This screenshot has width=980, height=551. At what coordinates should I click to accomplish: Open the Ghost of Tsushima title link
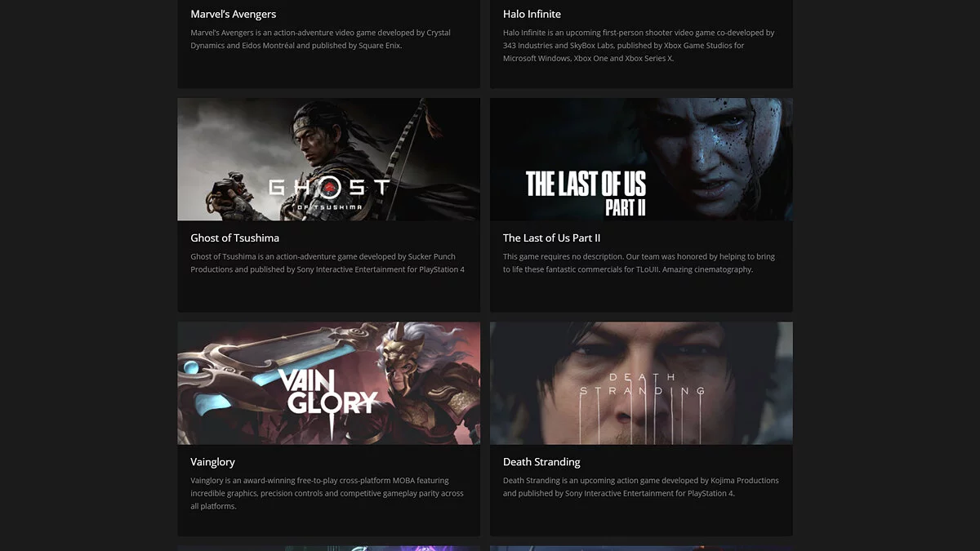pos(235,238)
